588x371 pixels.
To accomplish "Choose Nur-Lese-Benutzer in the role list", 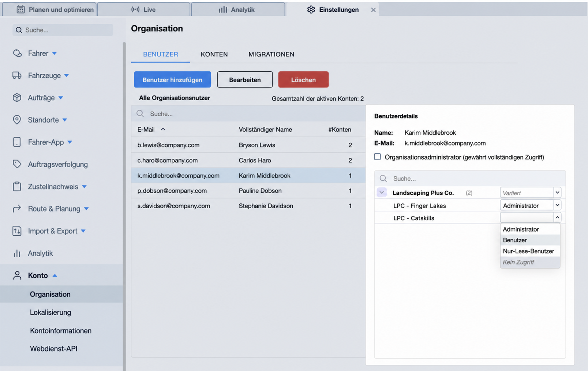I will point(530,251).
